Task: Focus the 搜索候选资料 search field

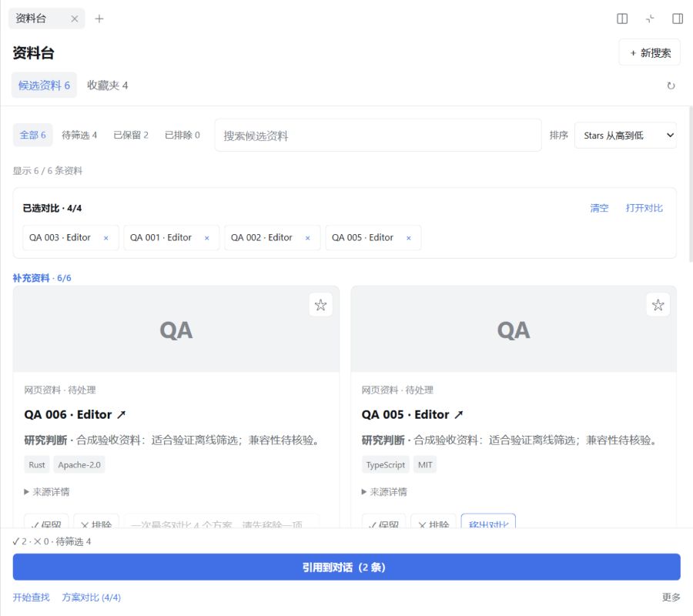Action: (x=378, y=136)
